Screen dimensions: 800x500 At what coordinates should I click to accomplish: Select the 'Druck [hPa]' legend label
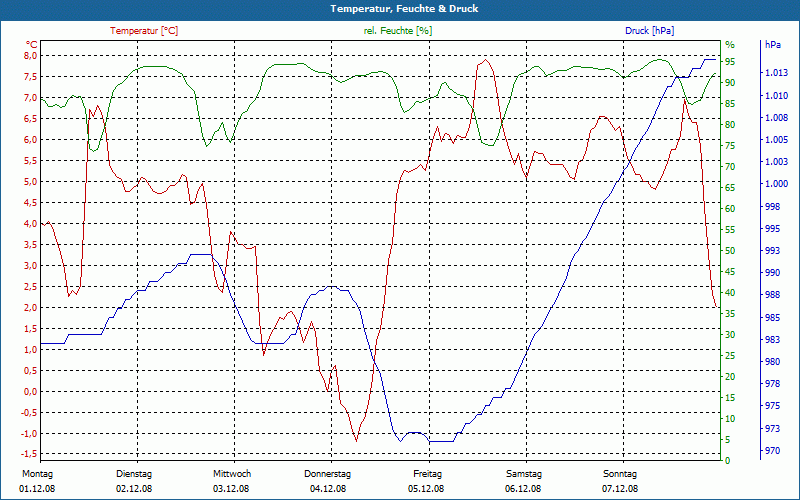[x=649, y=31]
